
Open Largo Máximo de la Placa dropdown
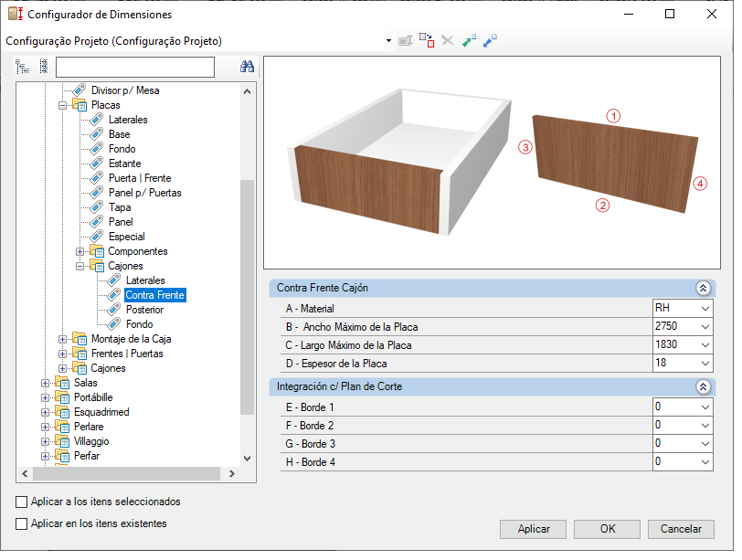pos(705,345)
